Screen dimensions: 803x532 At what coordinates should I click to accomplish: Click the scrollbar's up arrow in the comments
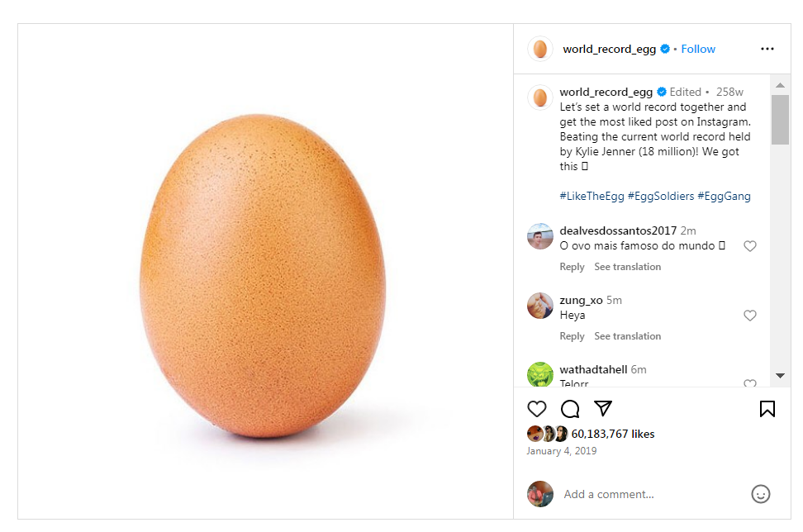(780, 83)
